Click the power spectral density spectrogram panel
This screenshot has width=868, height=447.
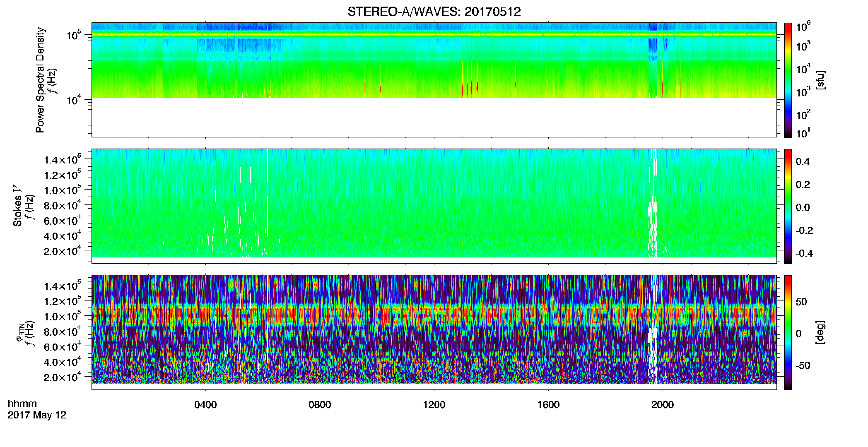click(x=434, y=80)
